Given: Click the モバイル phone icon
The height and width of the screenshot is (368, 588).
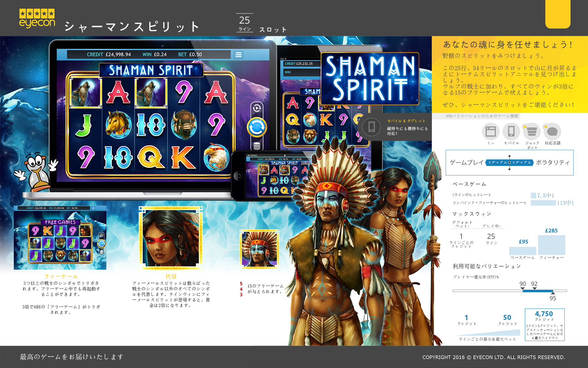Looking at the screenshot, I should coord(511,132).
